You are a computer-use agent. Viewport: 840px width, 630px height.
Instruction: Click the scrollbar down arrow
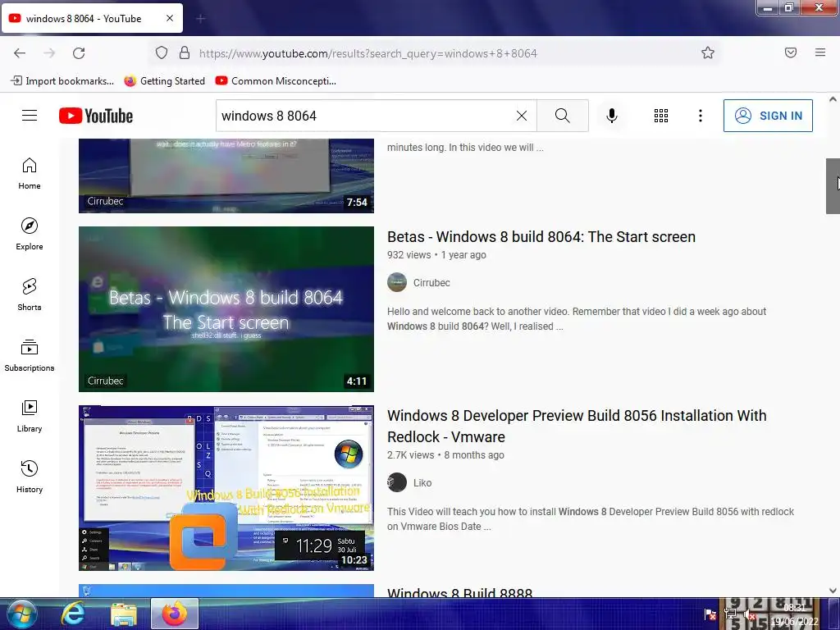(x=833, y=591)
